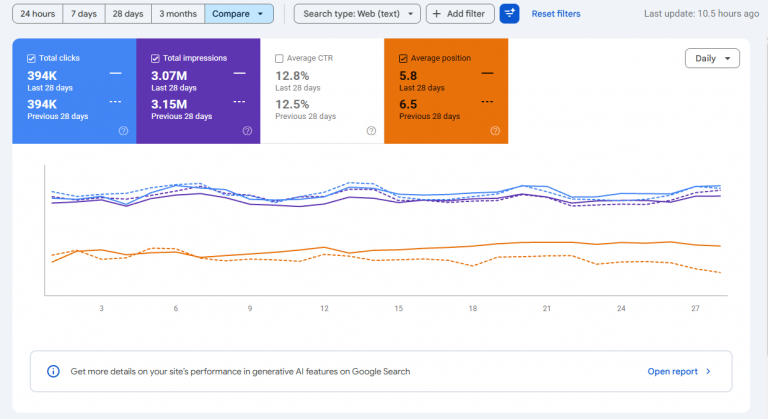The image size is (768, 419).
Task: Uncheck the Total clicks checkbox
Action: [31, 58]
